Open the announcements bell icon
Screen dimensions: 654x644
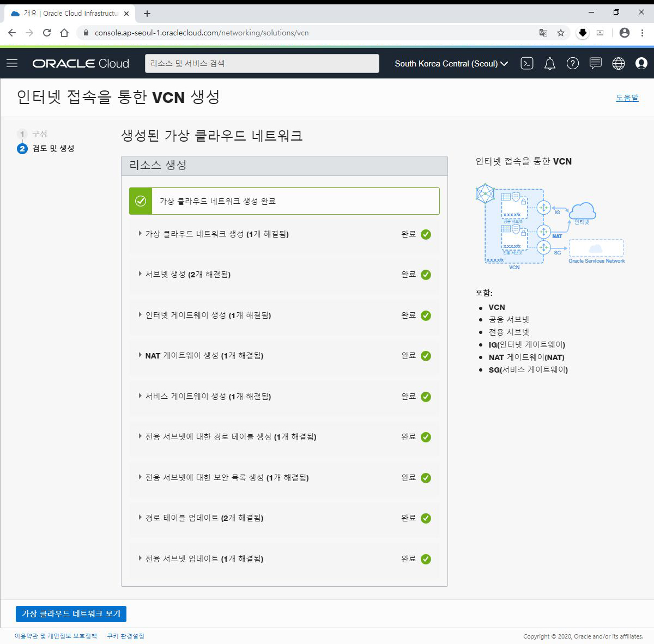click(x=550, y=64)
